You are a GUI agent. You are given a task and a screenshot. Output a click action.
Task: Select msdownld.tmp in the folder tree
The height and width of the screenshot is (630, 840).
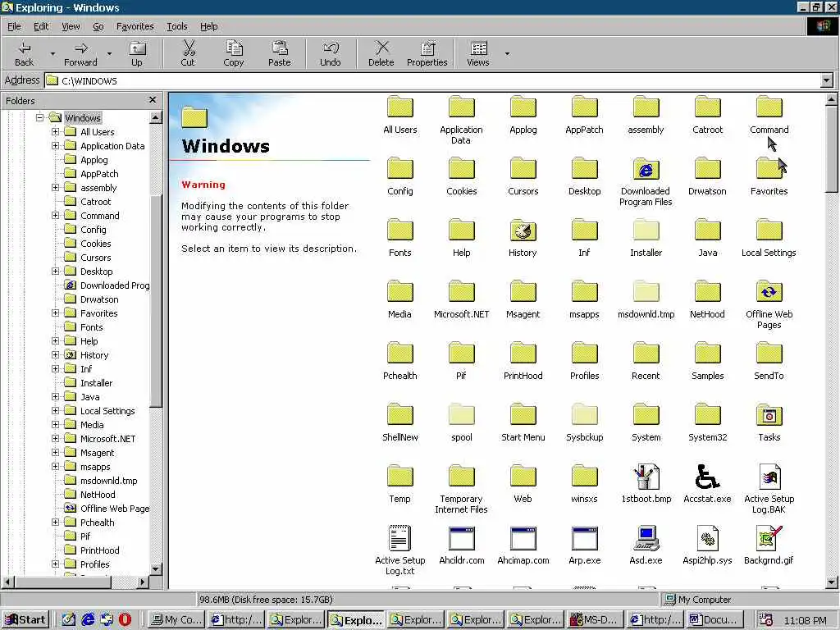tap(109, 481)
